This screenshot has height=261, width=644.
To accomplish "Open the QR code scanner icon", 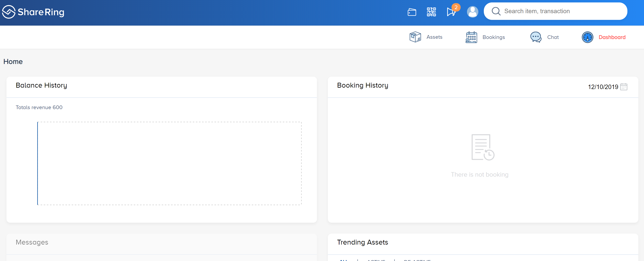I will click(x=431, y=12).
